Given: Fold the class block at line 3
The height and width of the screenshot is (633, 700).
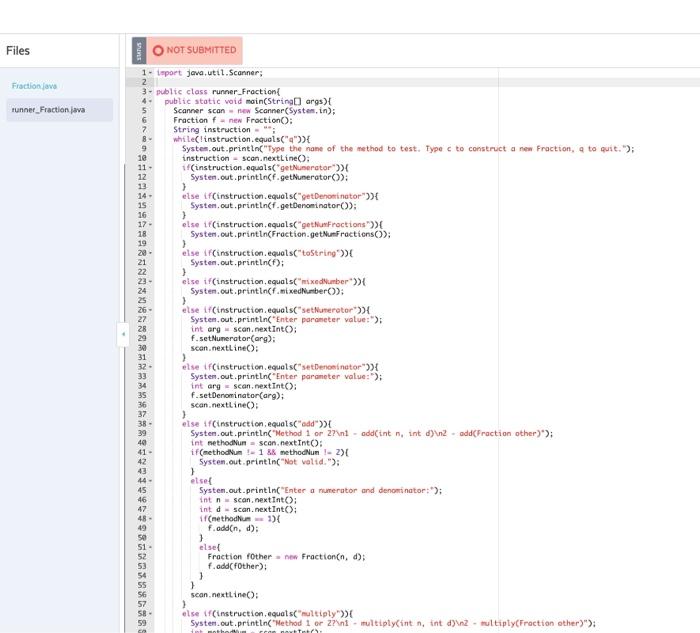Looking at the screenshot, I should pyautogui.click(x=150, y=92).
